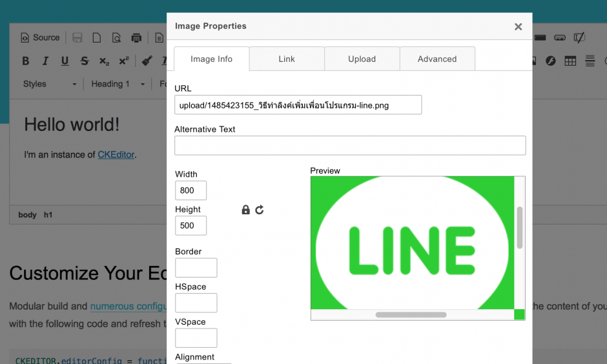607x364 pixels.
Task: Apply Subscript formatting
Action: click(x=104, y=61)
